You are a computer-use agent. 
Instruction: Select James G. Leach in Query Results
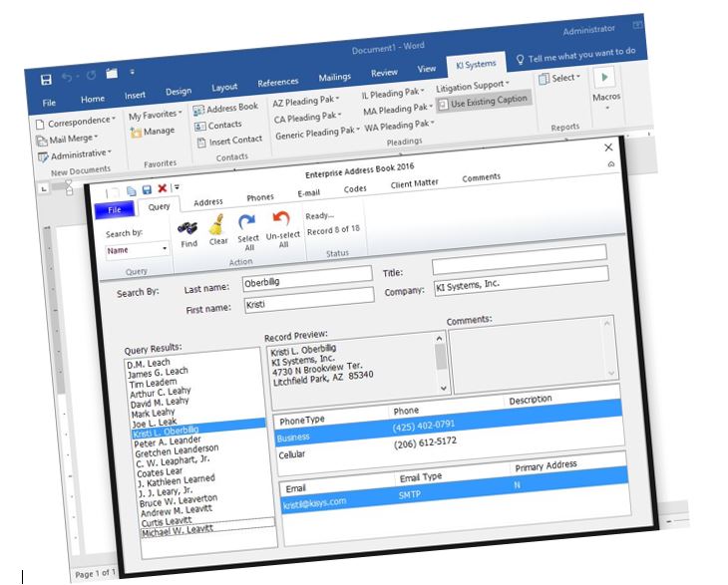(158, 372)
